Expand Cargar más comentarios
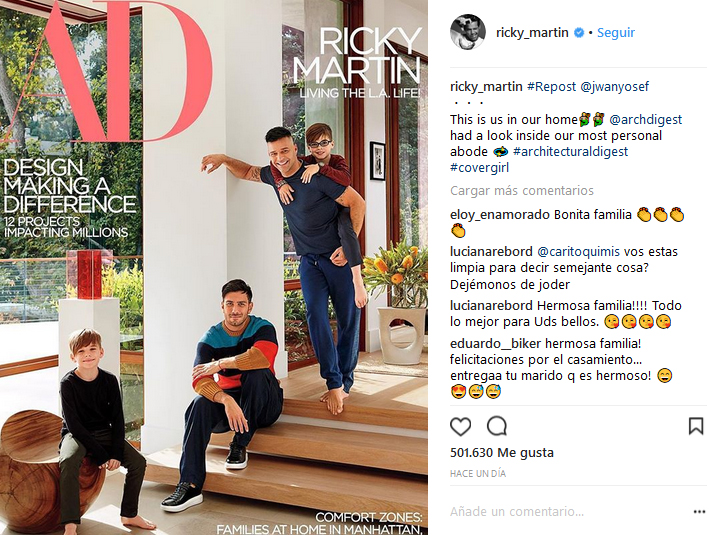709x535 pixels. (522, 190)
